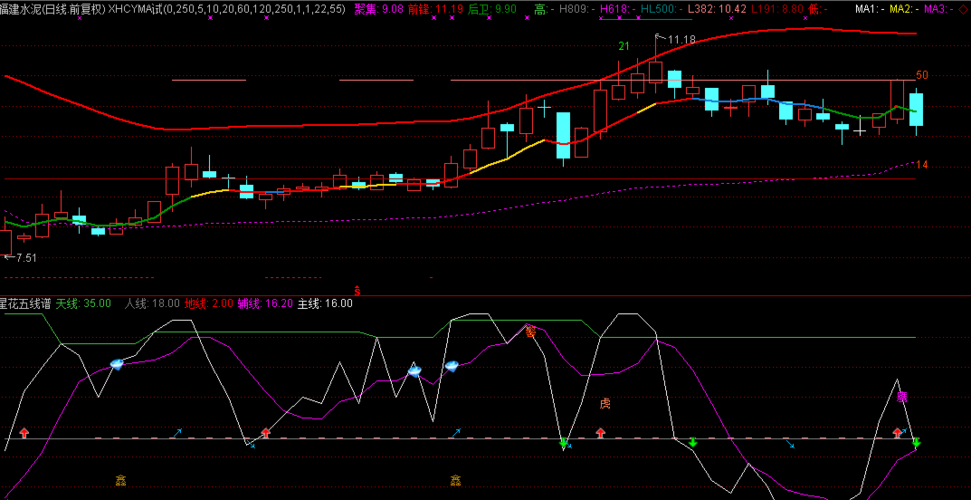Click the stock title 福建水泥(日线.前复权)
Screen dimensions: 971x500
click(53, 9)
